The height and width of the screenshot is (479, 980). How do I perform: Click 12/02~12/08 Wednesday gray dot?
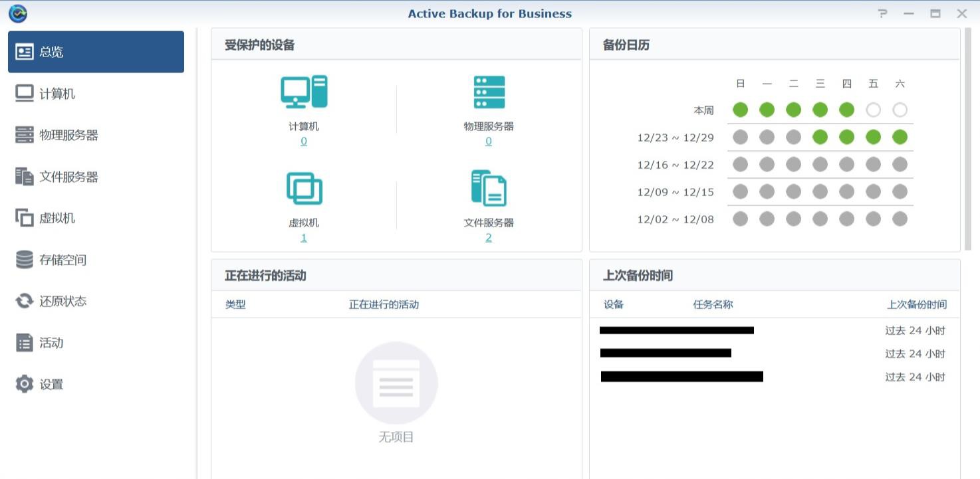click(x=820, y=219)
